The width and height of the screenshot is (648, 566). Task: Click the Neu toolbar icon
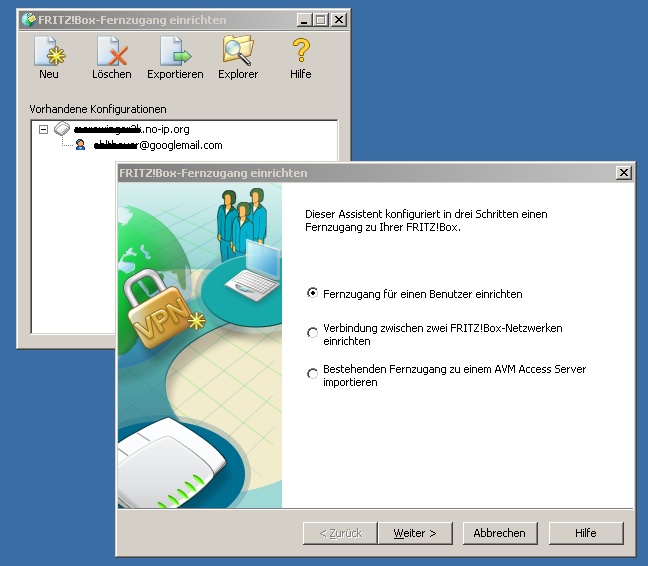point(49,52)
